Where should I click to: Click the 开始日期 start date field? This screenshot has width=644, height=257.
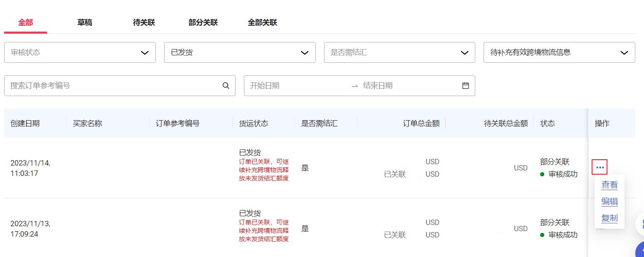(x=291, y=86)
